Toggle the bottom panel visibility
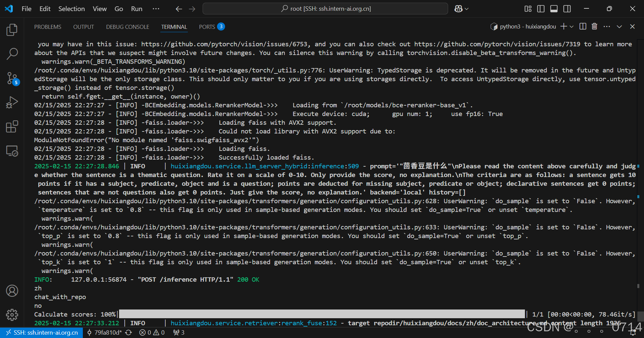 [x=554, y=9]
